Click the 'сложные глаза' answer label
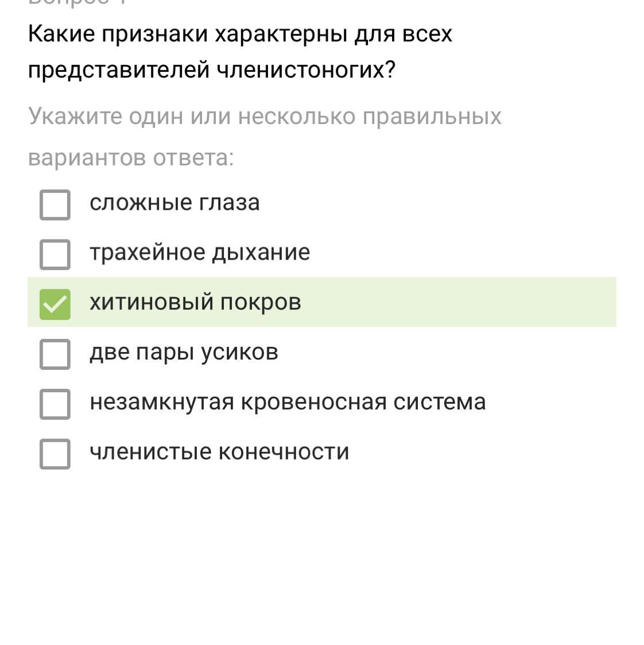Viewport: 644px width, 645px height. pos(174,203)
